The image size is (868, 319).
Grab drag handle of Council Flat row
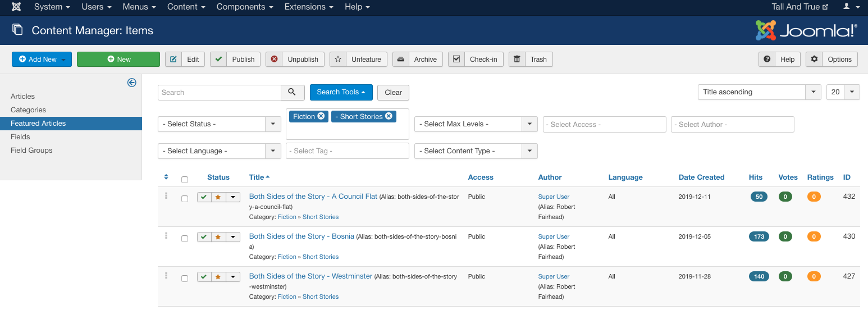[x=166, y=196]
